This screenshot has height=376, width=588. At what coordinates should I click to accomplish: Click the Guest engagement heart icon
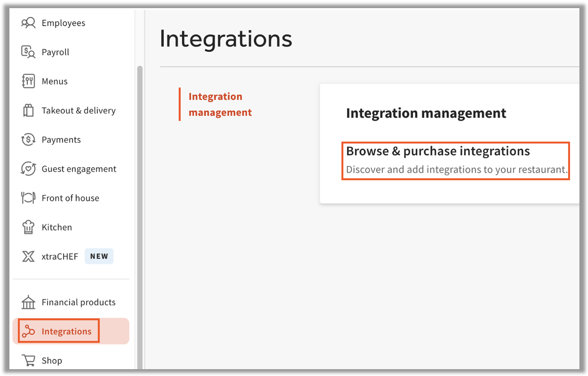[x=28, y=169]
